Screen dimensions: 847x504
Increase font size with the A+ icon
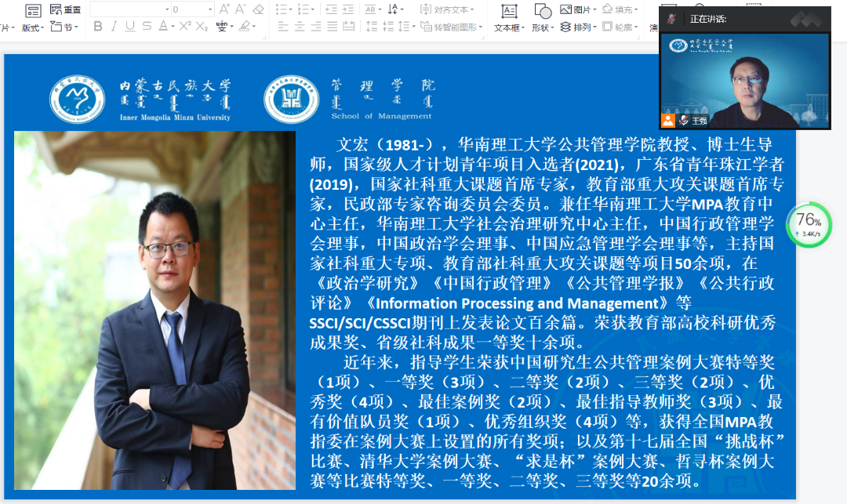point(224,9)
